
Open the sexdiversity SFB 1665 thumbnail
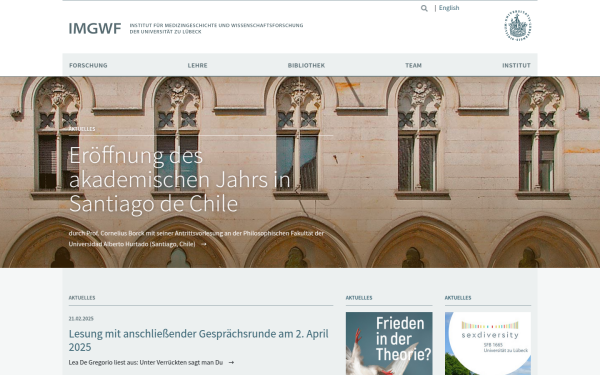click(x=488, y=343)
